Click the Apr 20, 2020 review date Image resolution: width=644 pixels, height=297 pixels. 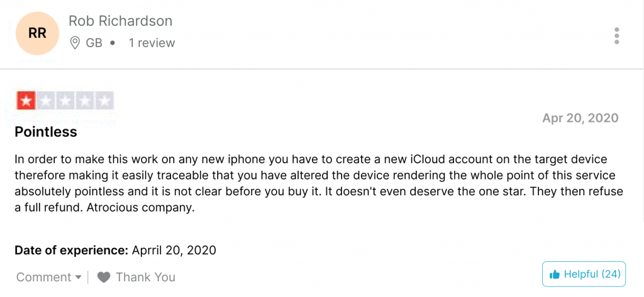[580, 118]
